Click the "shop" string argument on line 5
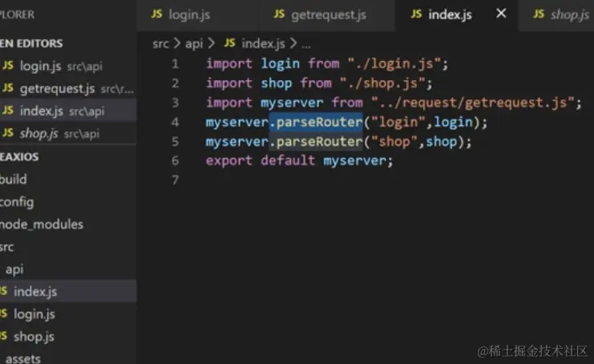The height and width of the screenshot is (364, 594). pyautogui.click(x=394, y=142)
